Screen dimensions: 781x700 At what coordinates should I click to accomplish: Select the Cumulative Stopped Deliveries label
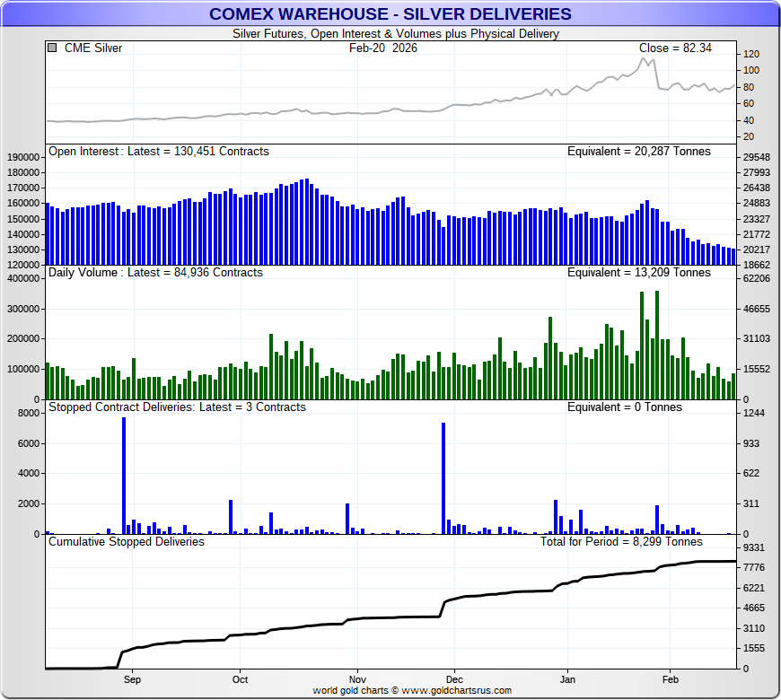coord(127,542)
